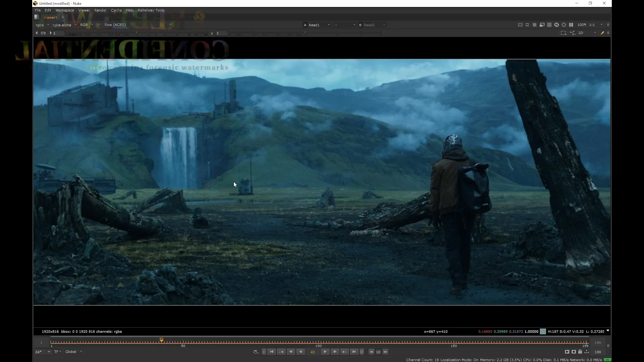The width and height of the screenshot is (644, 362).
Task: Click the orange playhead marker at frame 42
Action: point(162,340)
